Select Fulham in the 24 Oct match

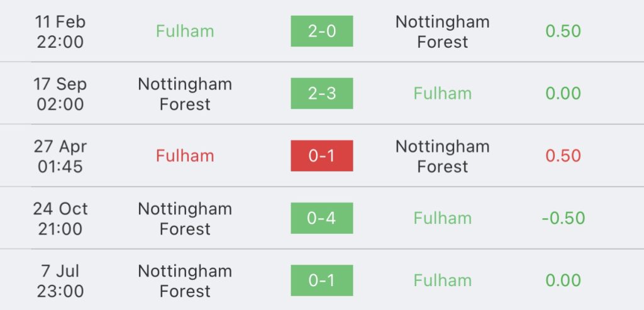442,218
